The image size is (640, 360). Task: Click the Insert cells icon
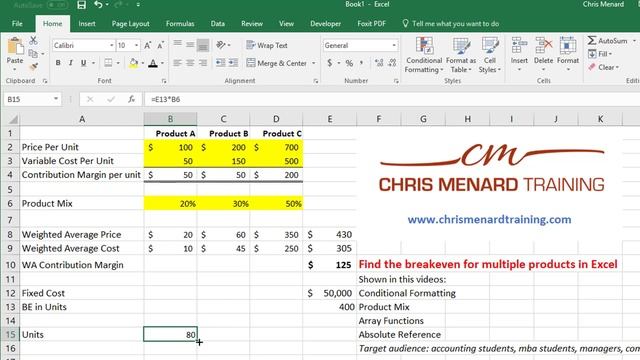coord(519,46)
